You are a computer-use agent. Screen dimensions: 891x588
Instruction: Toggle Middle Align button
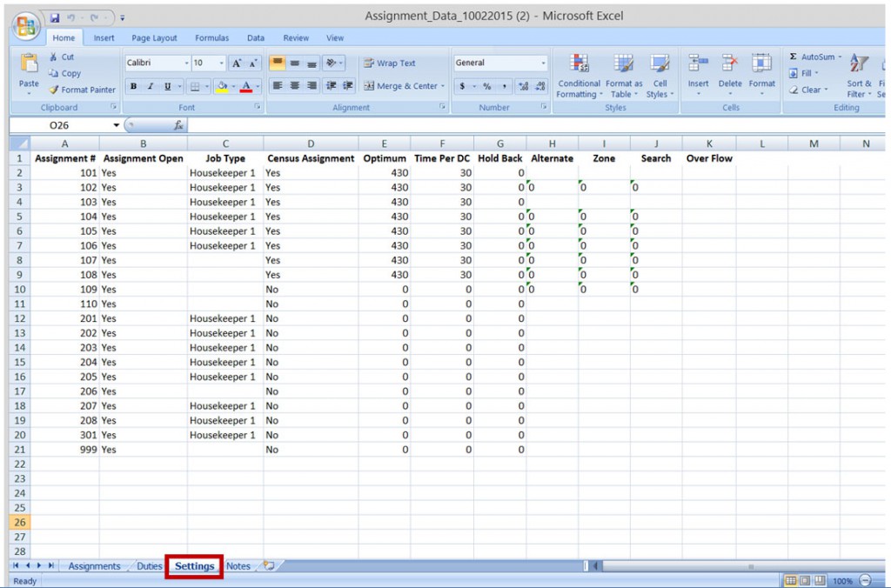pyautogui.click(x=294, y=63)
